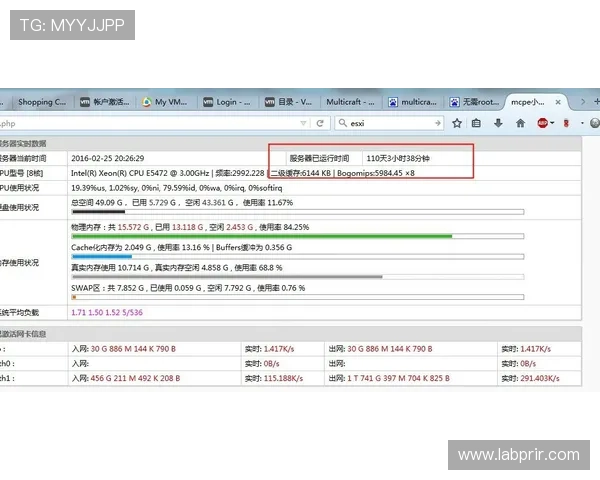Click the Cache化内存为 2.049 G line
600x480 pixels.
(181, 247)
